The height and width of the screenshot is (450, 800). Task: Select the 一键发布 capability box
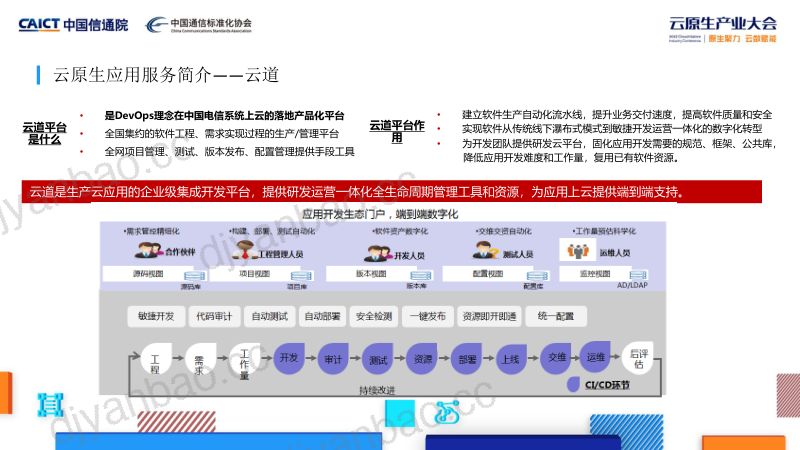point(428,316)
